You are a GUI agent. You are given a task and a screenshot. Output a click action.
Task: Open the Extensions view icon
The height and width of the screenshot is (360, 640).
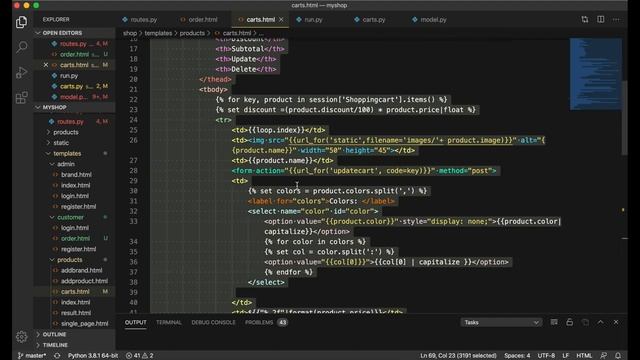pos(22,98)
